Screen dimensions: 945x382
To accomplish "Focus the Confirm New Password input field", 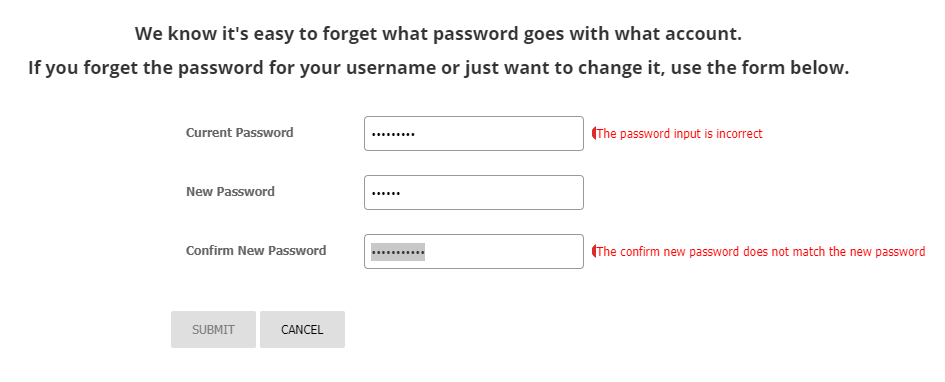I will pyautogui.click(x=474, y=251).
